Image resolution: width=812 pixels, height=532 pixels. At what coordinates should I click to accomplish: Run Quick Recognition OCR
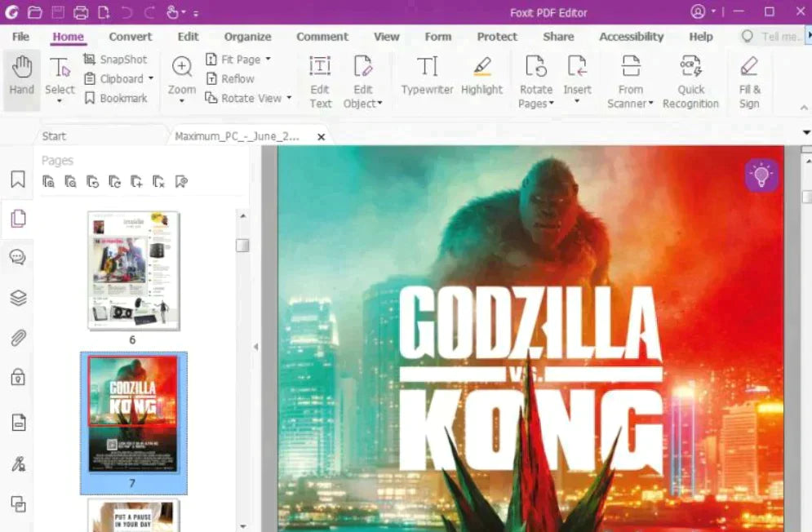coord(690,82)
